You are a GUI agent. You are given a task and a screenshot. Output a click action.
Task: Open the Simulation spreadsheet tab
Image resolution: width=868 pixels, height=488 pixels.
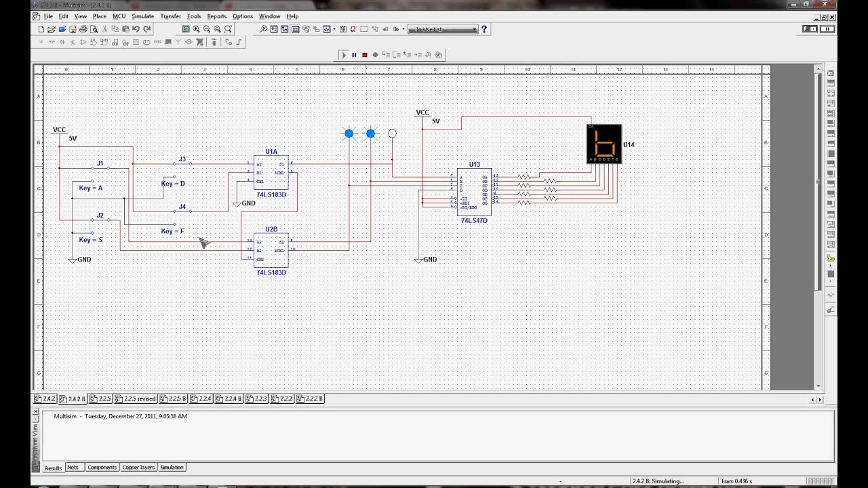[172, 468]
